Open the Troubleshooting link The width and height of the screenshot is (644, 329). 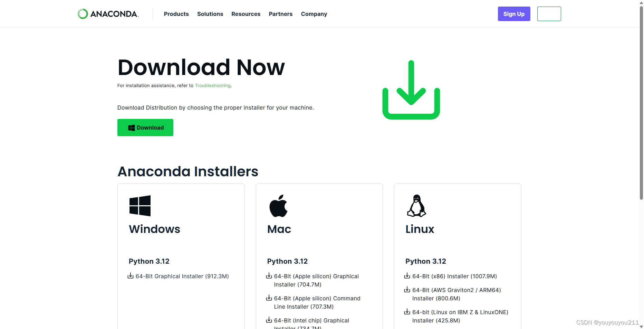(213, 85)
